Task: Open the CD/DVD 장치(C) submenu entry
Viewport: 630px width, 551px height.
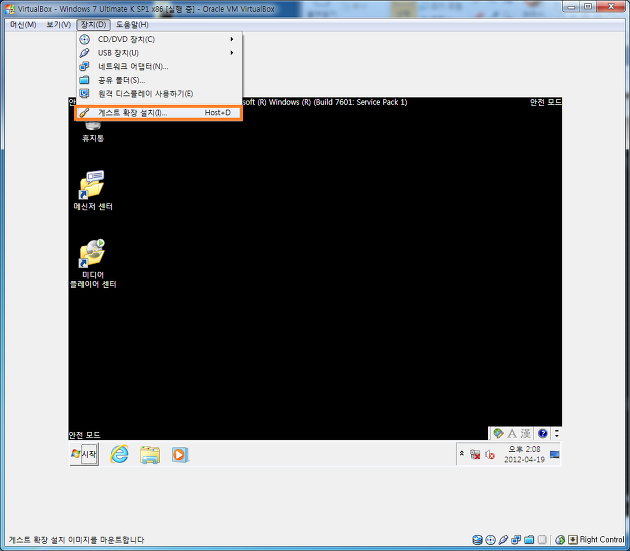Action: tap(159, 39)
